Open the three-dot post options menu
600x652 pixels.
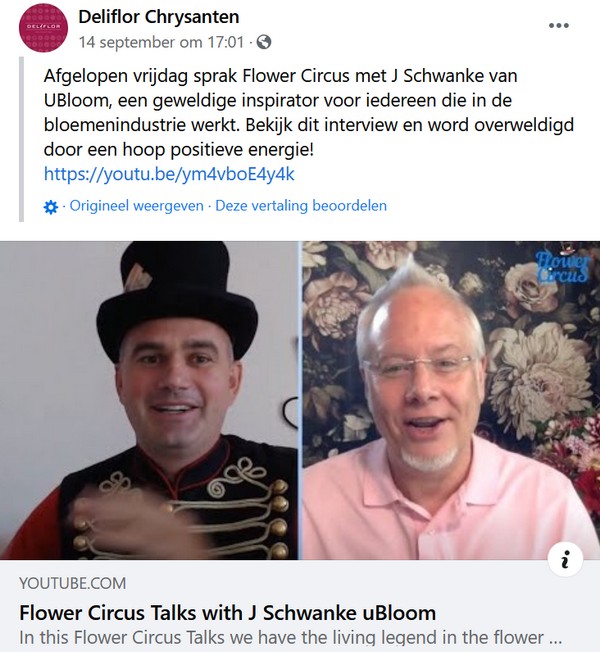(x=558, y=25)
